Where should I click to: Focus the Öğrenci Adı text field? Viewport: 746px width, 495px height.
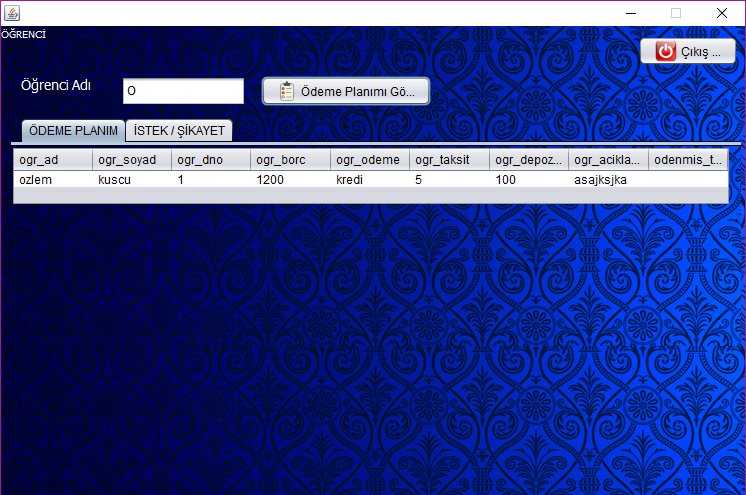(183, 91)
